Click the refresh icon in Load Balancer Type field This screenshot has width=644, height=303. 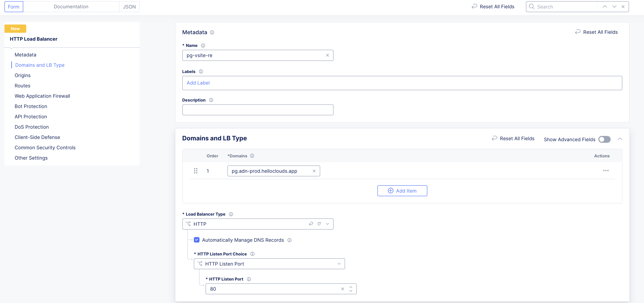319,224
